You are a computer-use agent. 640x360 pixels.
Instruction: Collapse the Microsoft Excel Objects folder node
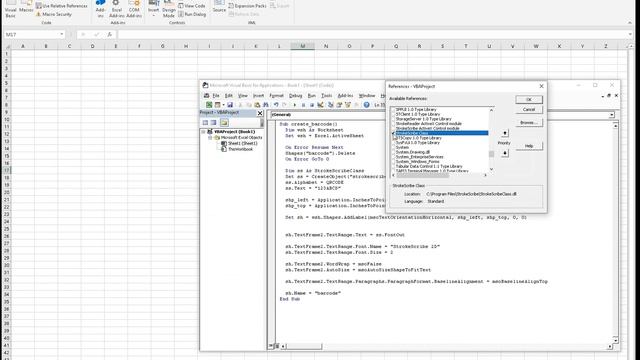[x=211, y=138]
